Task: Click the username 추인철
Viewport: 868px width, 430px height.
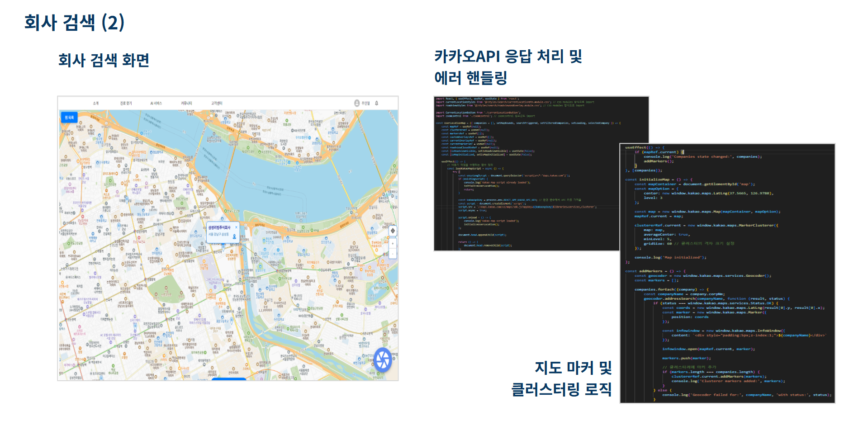Action: (x=365, y=103)
